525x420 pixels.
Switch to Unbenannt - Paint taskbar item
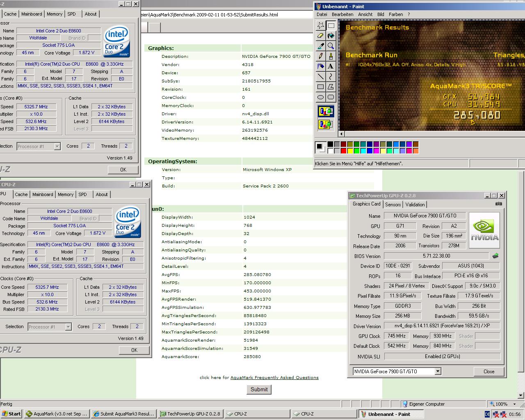(391, 414)
